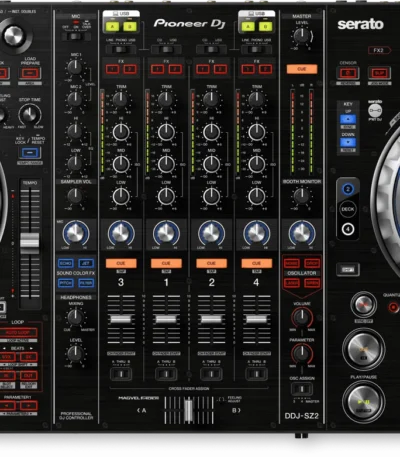Flip channel 2 CD/USB input switch

tap(211, 50)
